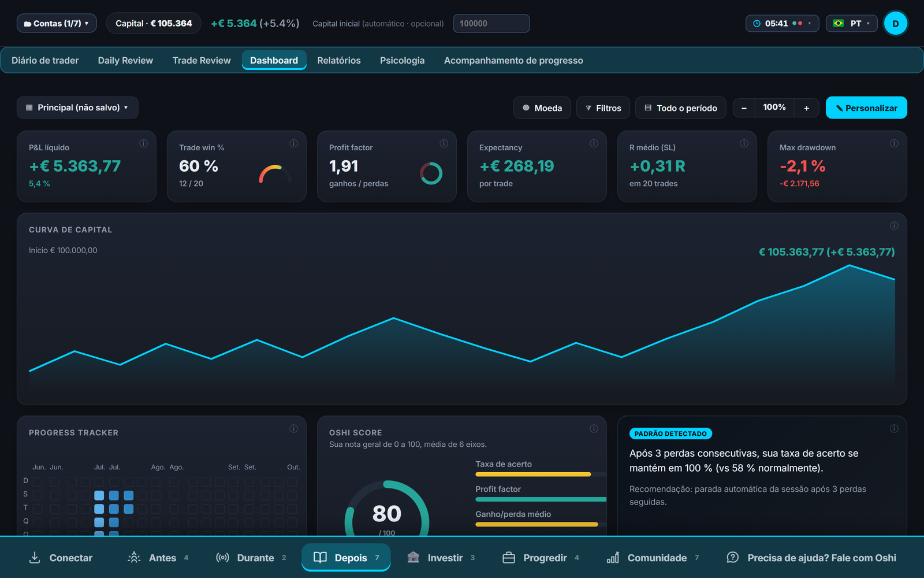Click the info icon on Trade win % card
Image resolution: width=924 pixels, height=578 pixels.
(293, 143)
